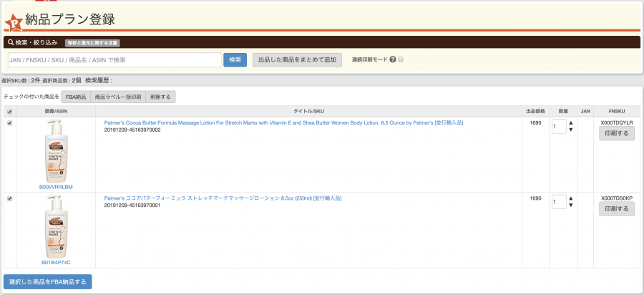The width and height of the screenshot is (644, 295).
Task: Click the 数量 column header
Action: 564,112
